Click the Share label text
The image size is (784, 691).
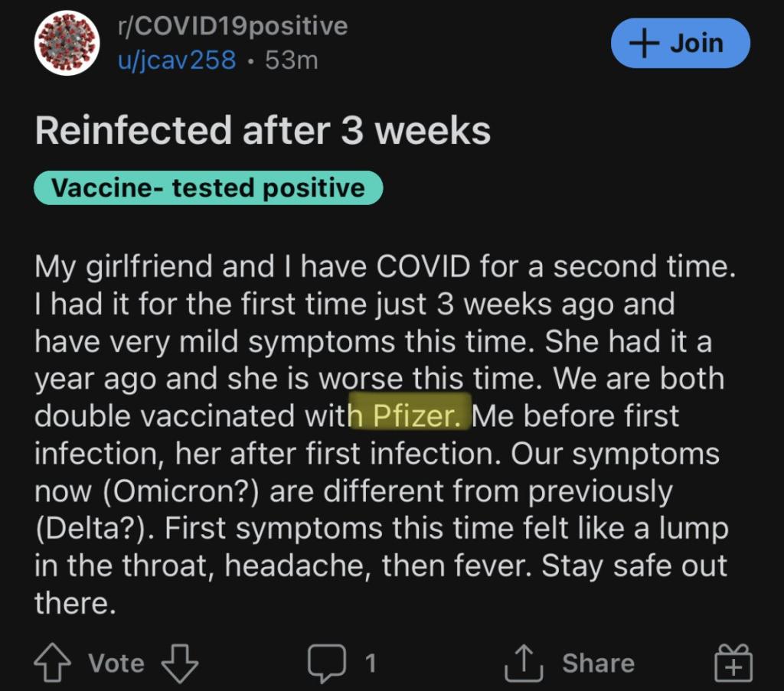click(598, 663)
